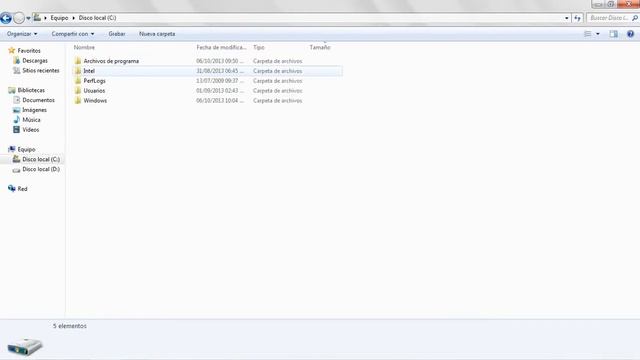Viewport: 640px width, 360px height.
Task: Focus the Buscar Disco search field
Action: tap(609, 18)
